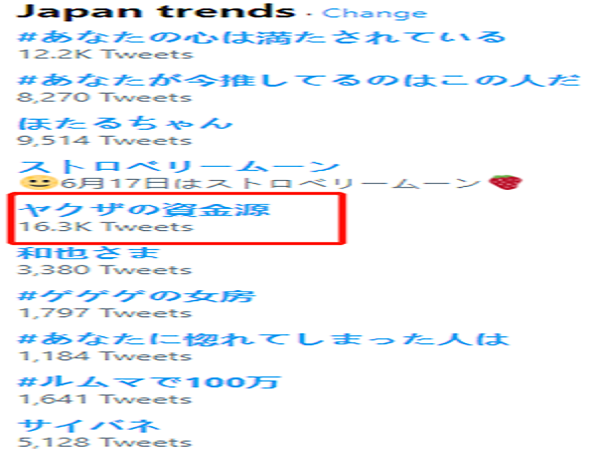Viewport: 600px width, 450px height.
Task: Open the #あなたの心は満たされている trend
Action: pos(262,37)
